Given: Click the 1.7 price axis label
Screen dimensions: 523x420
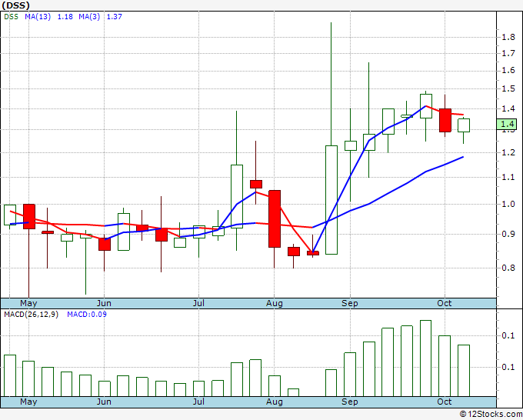Looking at the screenshot, I should [x=508, y=53].
